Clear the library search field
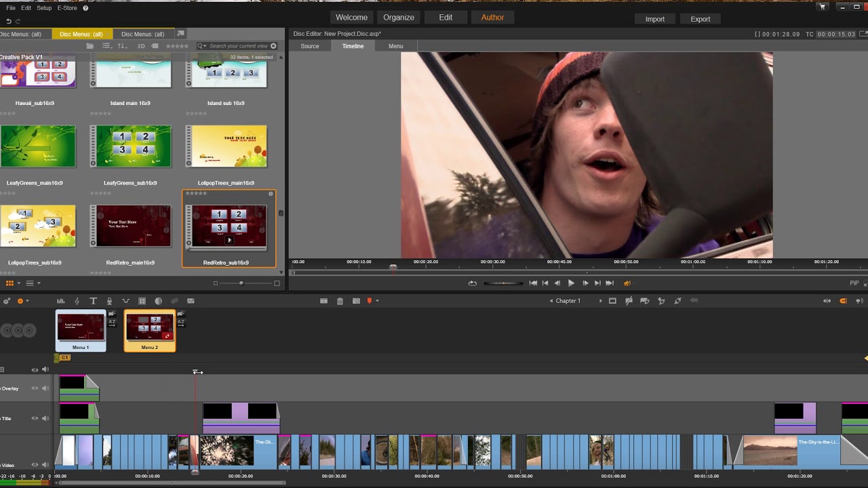The width and height of the screenshot is (868, 488). [274, 46]
